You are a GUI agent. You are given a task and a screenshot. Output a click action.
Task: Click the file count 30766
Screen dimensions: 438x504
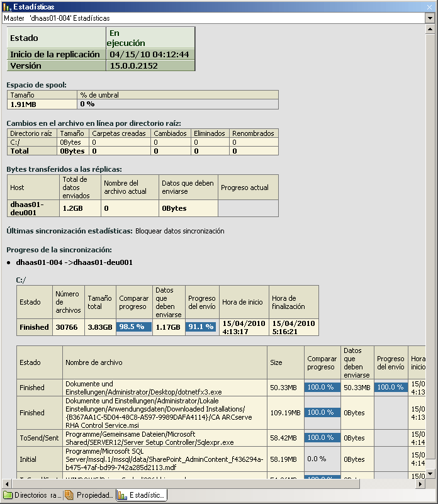tap(67, 327)
